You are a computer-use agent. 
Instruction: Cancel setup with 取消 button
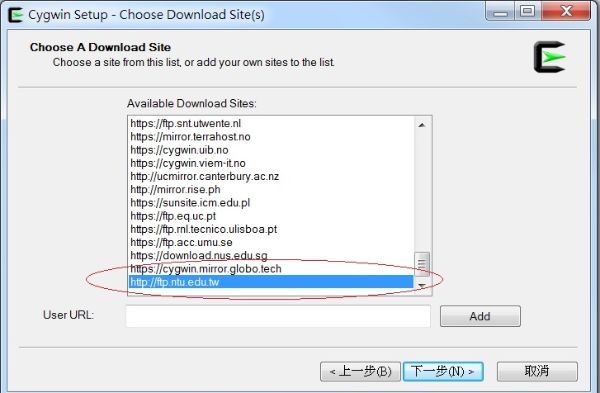tap(537, 371)
